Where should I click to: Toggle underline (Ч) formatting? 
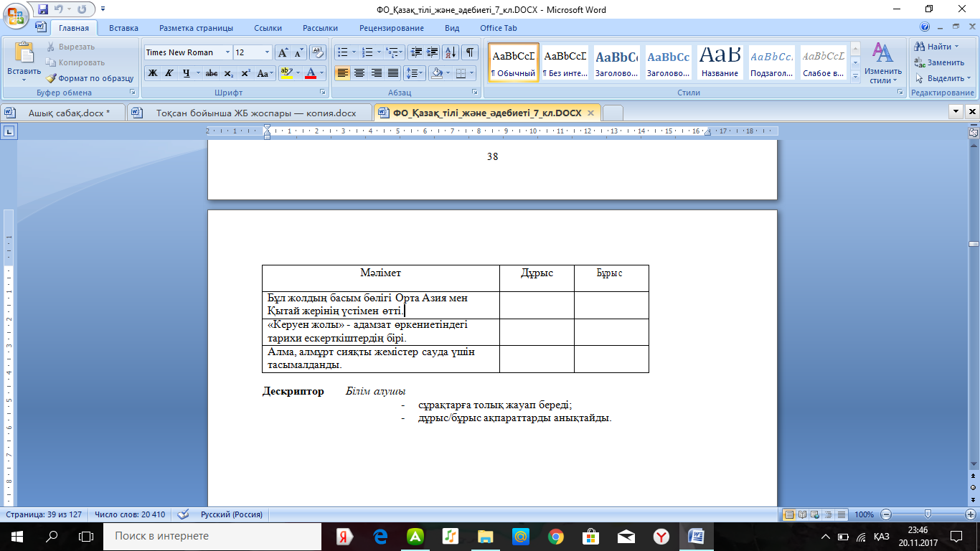point(187,73)
